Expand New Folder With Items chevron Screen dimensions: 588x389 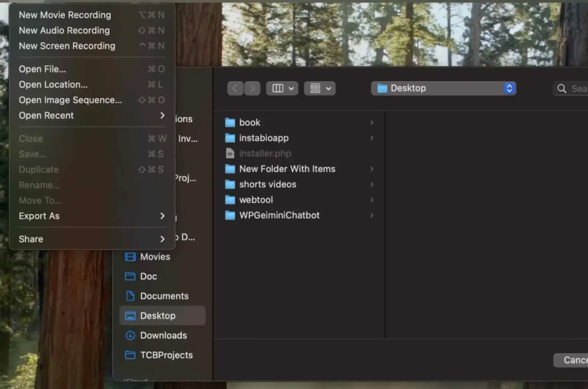[x=372, y=169]
